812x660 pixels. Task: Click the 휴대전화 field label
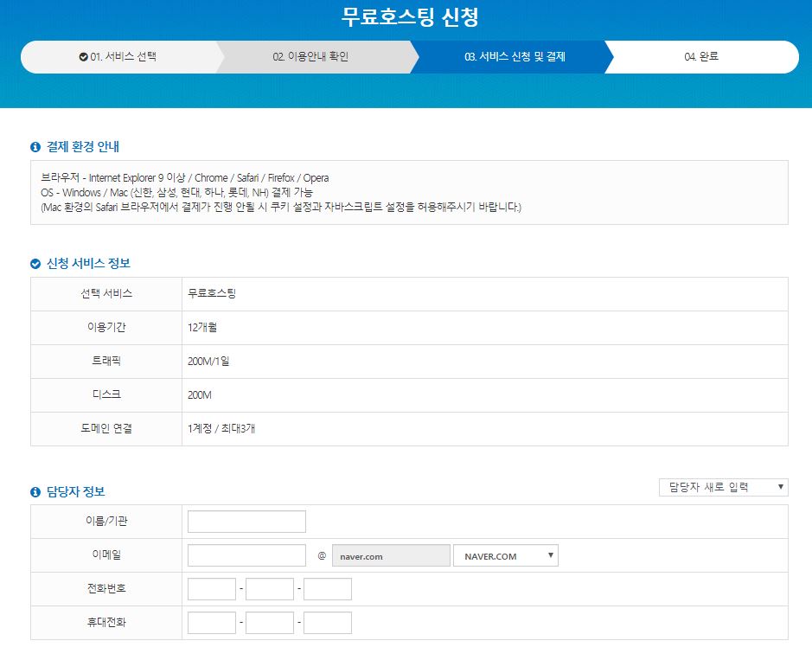106,622
